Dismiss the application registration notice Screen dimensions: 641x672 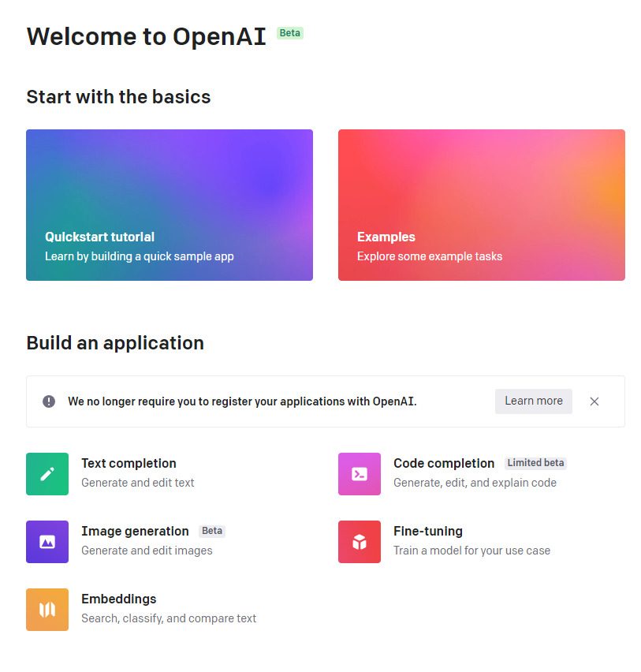coord(594,401)
